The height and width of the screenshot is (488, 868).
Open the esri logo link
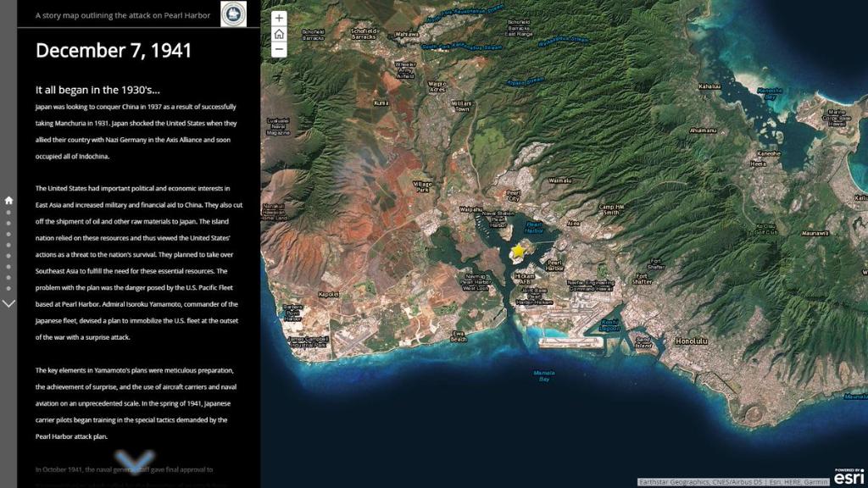pos(849,476)
